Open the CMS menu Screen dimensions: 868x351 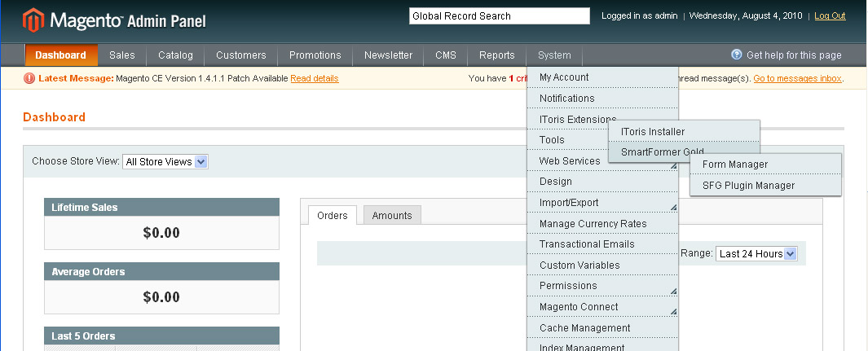tap(446, 55)
